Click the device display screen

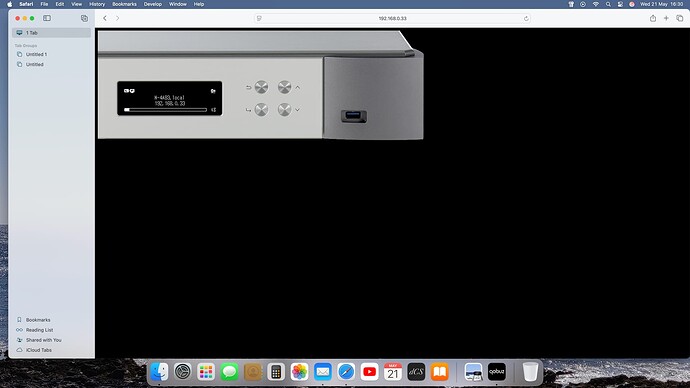(170, 98)
